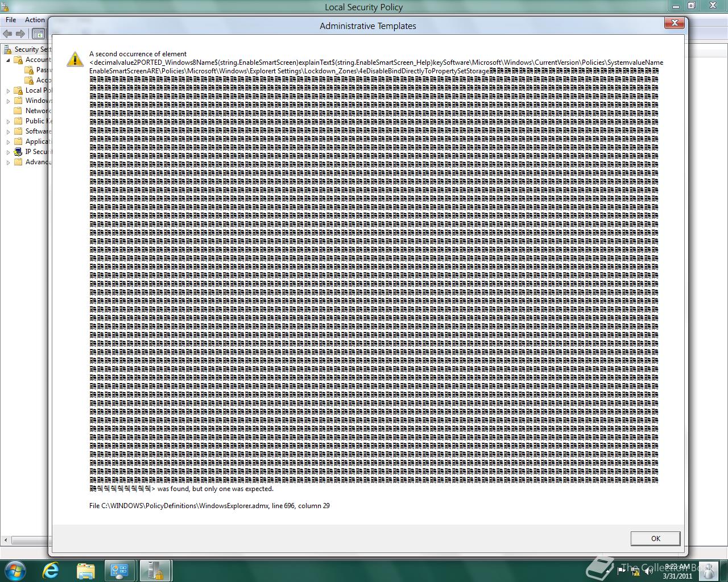728x582 pixels.
Task: Open the volume speaker tray icon
Action: pos(648,571)
